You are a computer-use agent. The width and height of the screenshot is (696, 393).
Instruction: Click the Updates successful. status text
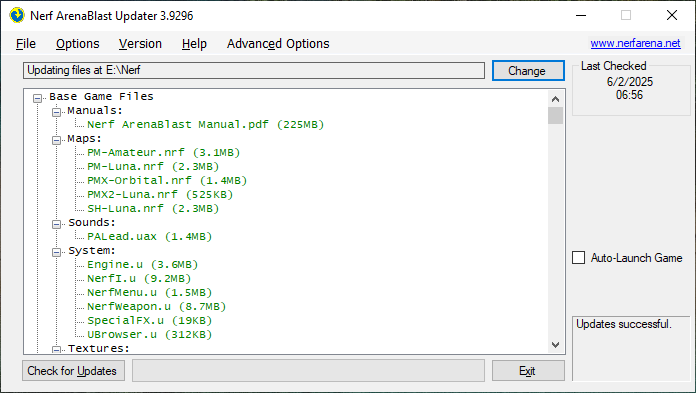coord(624,324)
